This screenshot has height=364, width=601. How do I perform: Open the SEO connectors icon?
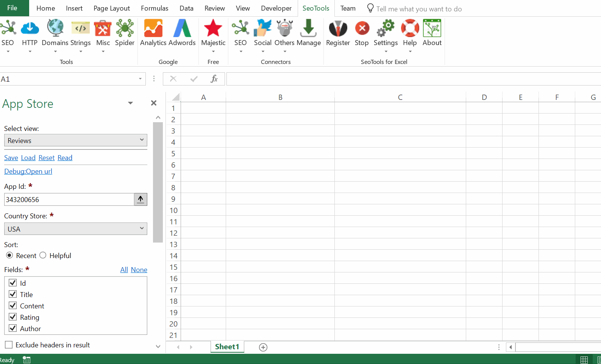[240, 28]
